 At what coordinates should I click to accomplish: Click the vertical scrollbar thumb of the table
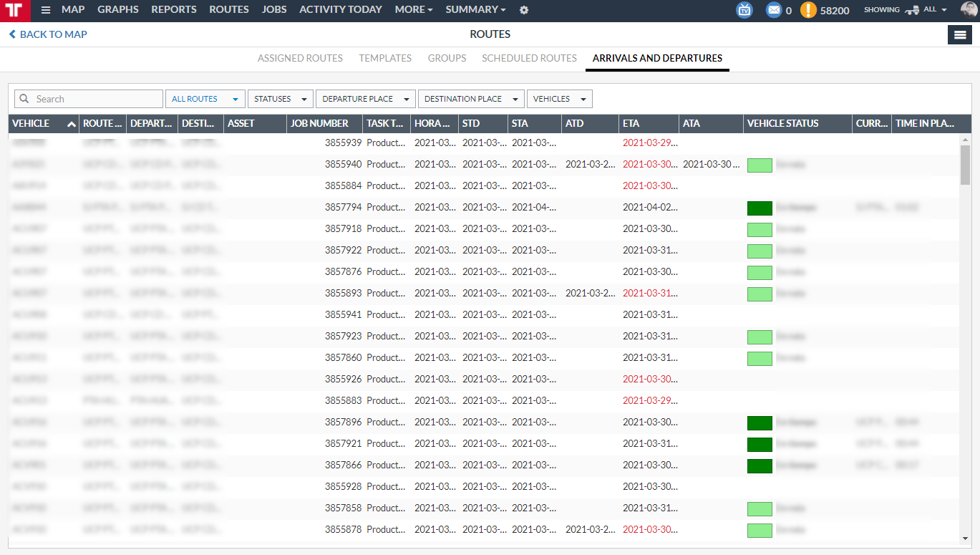[965, 164]
